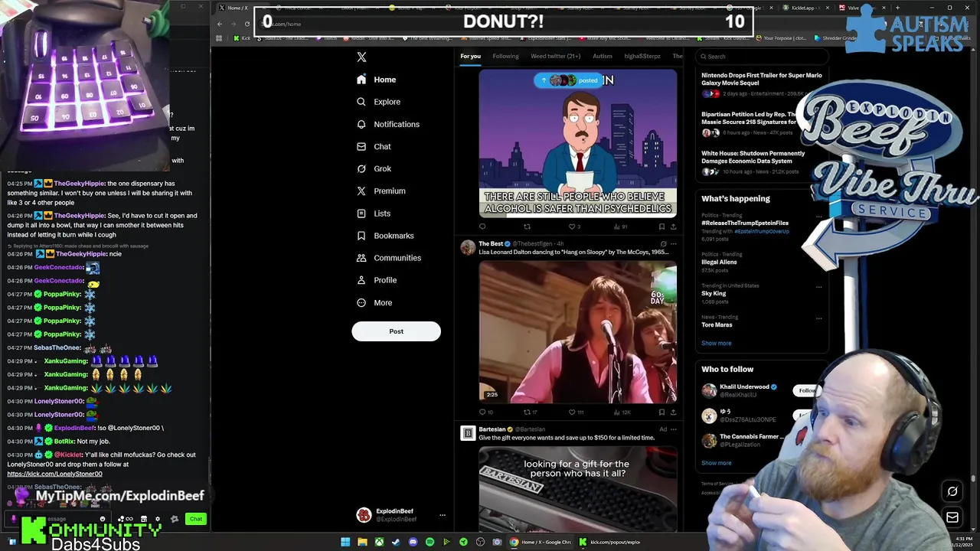
Task: Switch to the Autism tab
Action: point(602,56)
